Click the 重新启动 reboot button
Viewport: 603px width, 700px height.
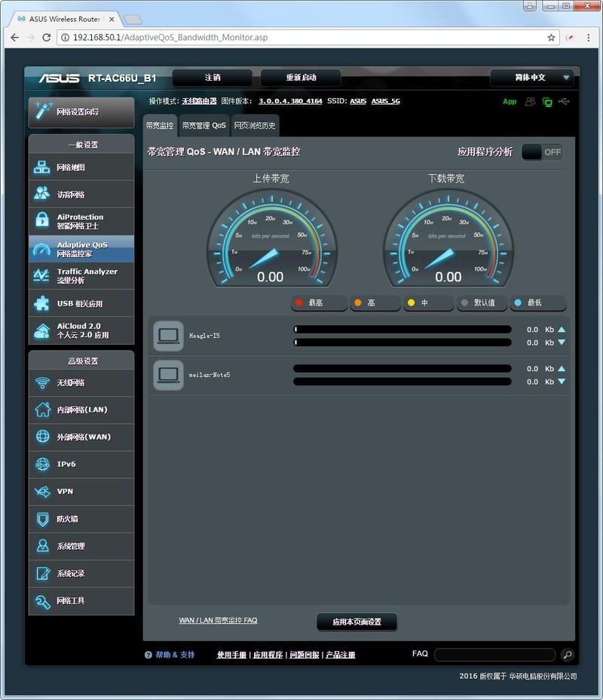click(x=301, y=78)
